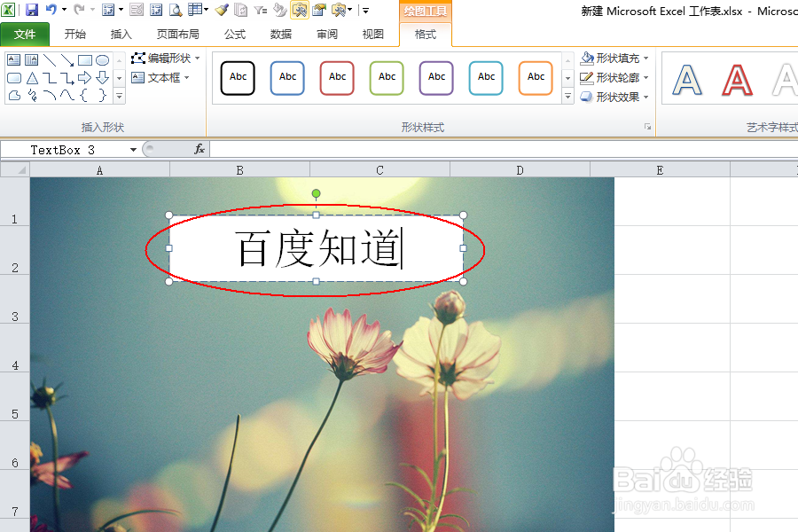The height and width of the screenshot is (532, 798).
Task: Click the Save icon in quick access toolbar
Action: 32,10
